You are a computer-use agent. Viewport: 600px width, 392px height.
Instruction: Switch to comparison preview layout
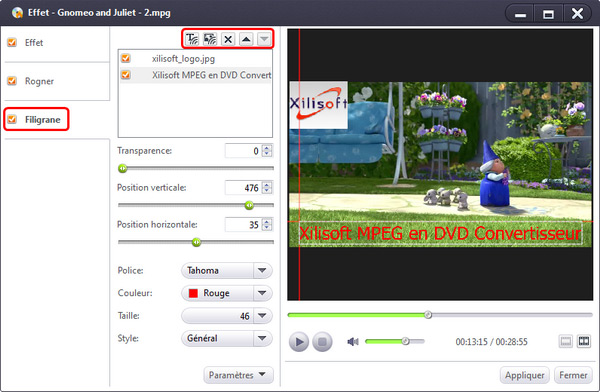point(584,341)
